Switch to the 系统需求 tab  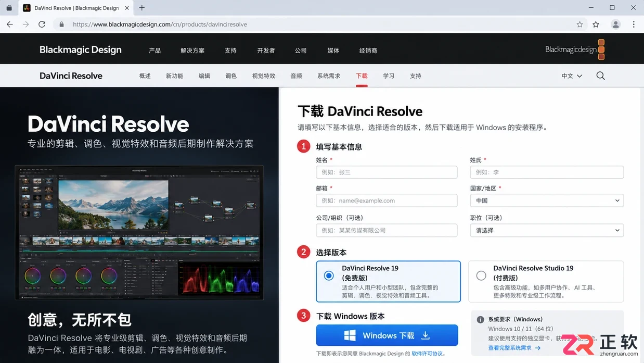pos(329,76)
